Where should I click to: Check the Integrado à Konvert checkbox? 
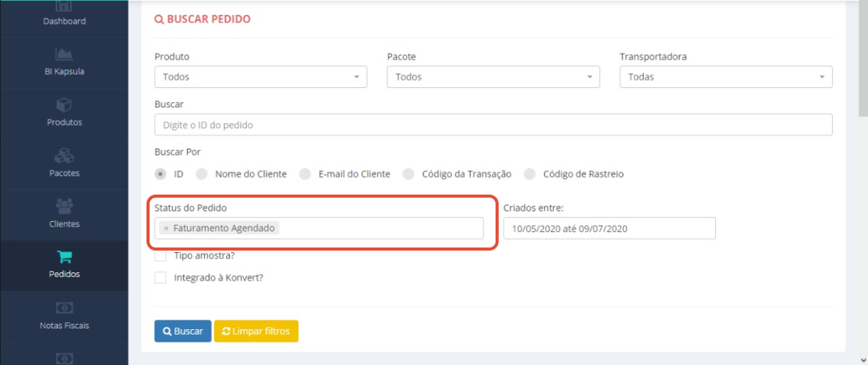click(x=161, y=278)
